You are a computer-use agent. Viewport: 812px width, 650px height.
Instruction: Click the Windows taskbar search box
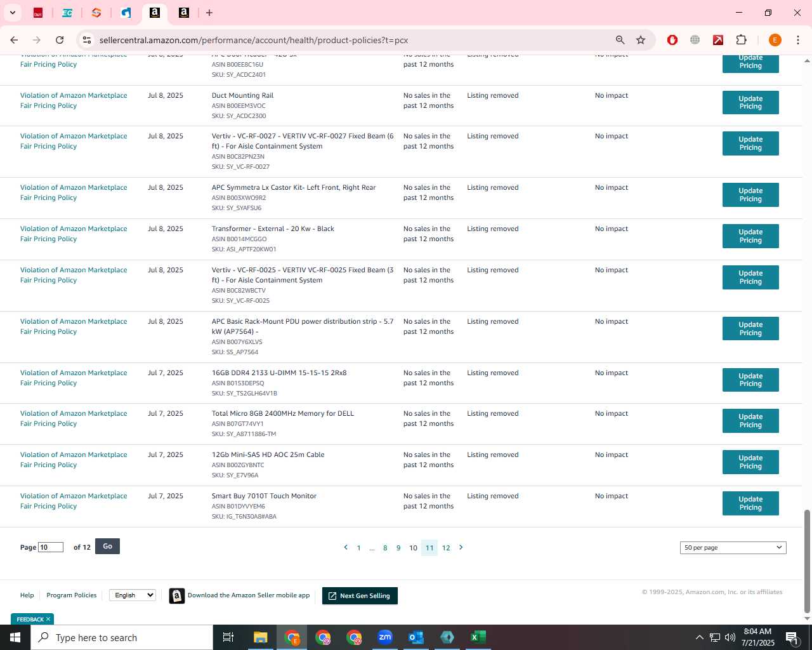click(122, 637)
